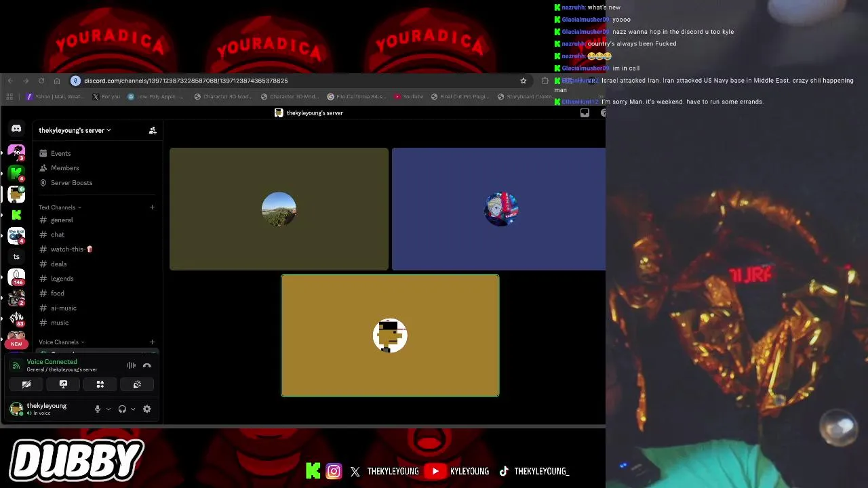Viewport: 868px width, 488px height.
Task: Invite people using the add-member icon
Action: tap(153, 130)
